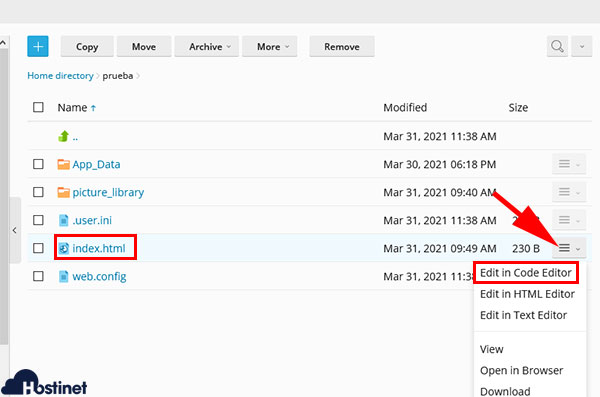The width and height of the screenshot is (600, 397).
Task: Select View from the context menu
Action: (491, 349)
